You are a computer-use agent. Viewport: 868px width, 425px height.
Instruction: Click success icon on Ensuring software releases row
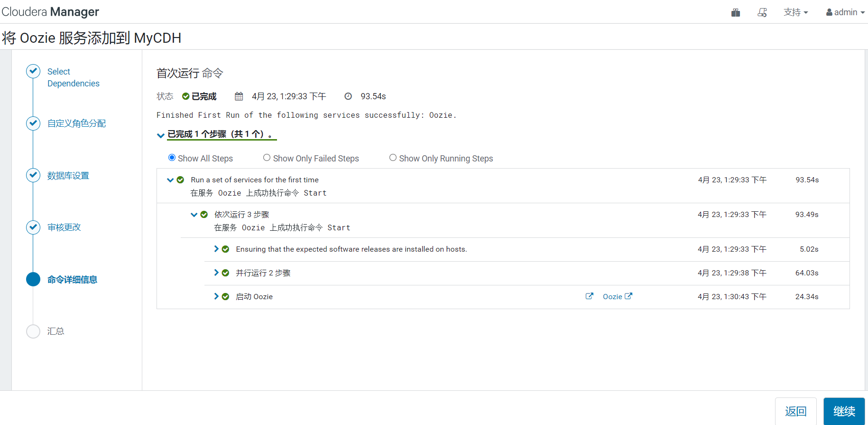pyautogui.click(x=226, y=249)
